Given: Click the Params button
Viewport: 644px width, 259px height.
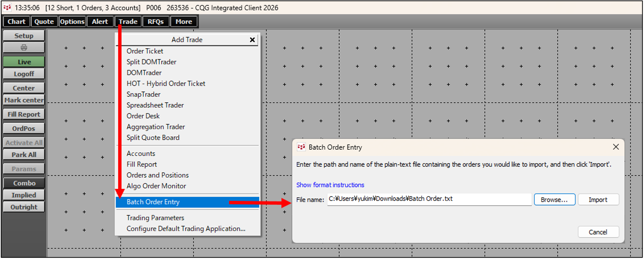Looking at the screenshot, I should [24, 169].
